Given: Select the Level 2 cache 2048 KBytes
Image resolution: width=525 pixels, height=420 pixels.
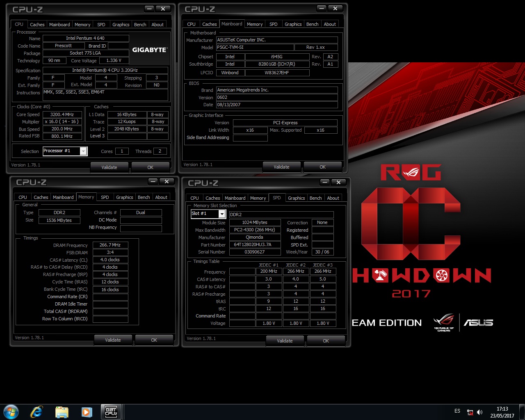Looking at the screenshot, I should [x=127, y=129].
